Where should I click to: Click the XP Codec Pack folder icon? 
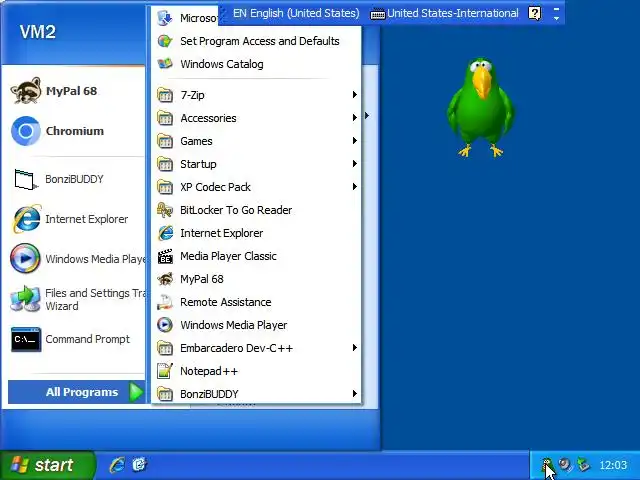point(165,187)
